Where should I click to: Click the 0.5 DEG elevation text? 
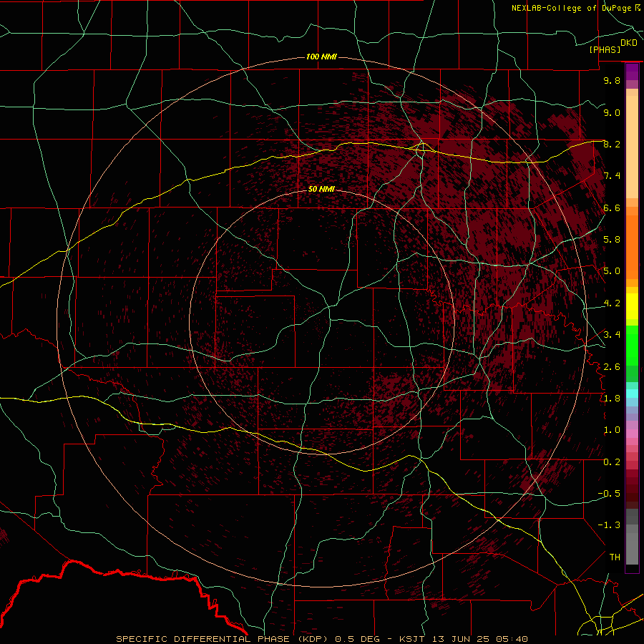358,639
